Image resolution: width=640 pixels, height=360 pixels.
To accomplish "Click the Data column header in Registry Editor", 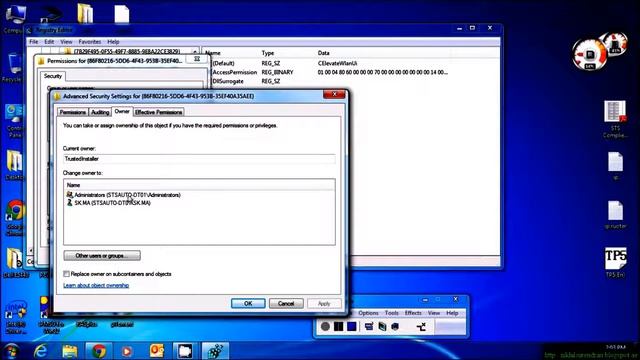I will click(324, 53).
